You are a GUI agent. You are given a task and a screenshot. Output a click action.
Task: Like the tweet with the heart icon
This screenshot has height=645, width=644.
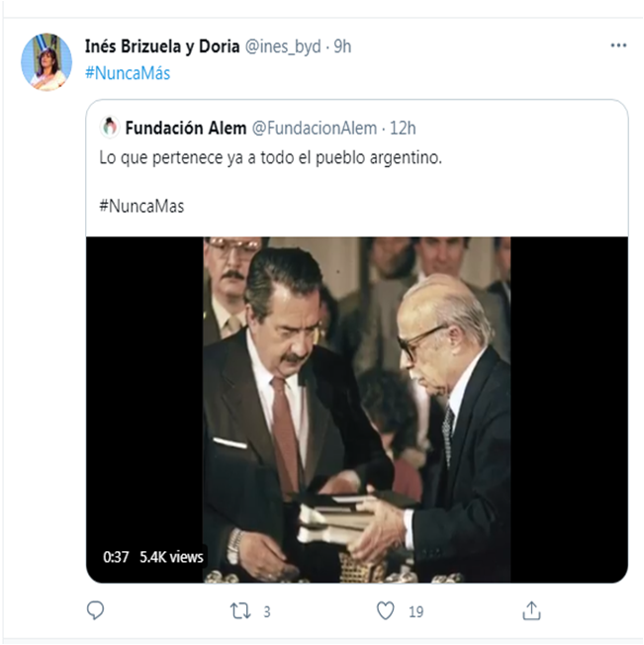(x=386, y=610)
